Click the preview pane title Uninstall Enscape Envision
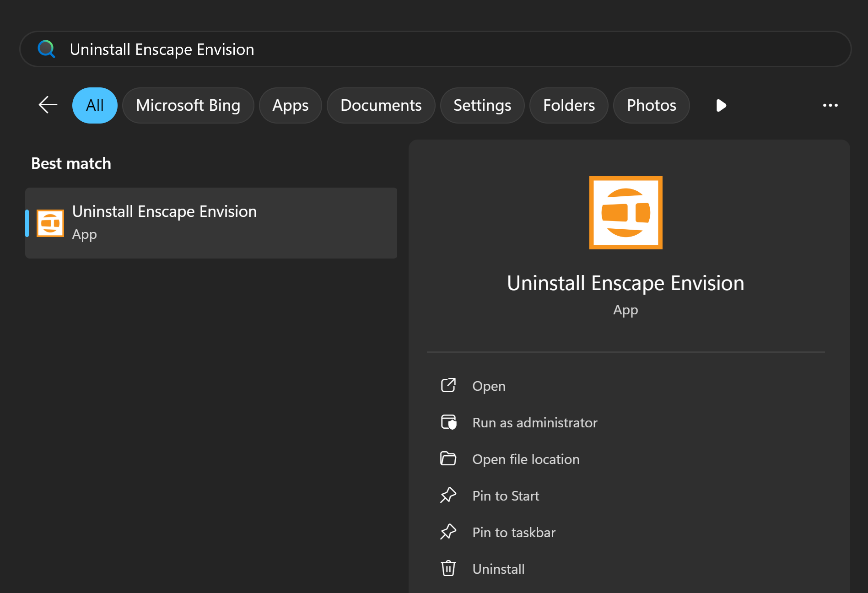This screenshot has width=868, height=593. [625, 283]
